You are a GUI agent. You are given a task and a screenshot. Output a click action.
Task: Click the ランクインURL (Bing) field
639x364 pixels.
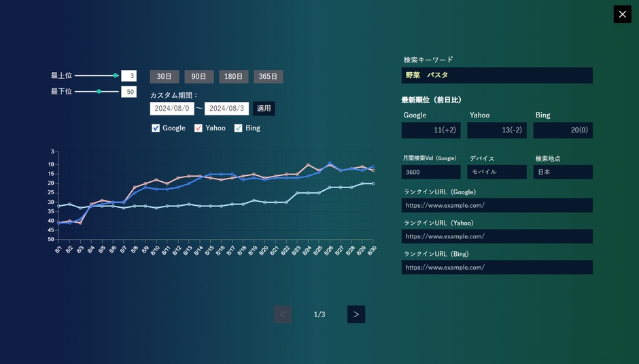[497, 267]
